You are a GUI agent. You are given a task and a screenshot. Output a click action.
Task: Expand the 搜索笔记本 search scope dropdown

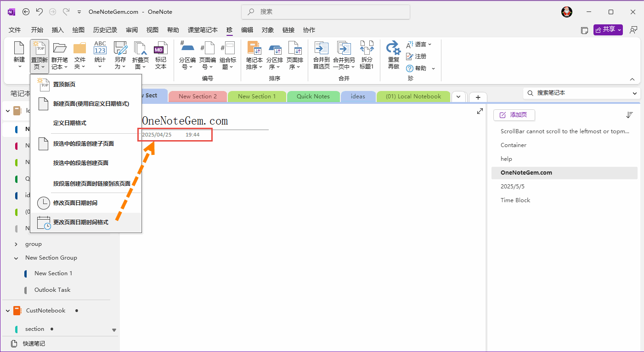tap(635, 93)
